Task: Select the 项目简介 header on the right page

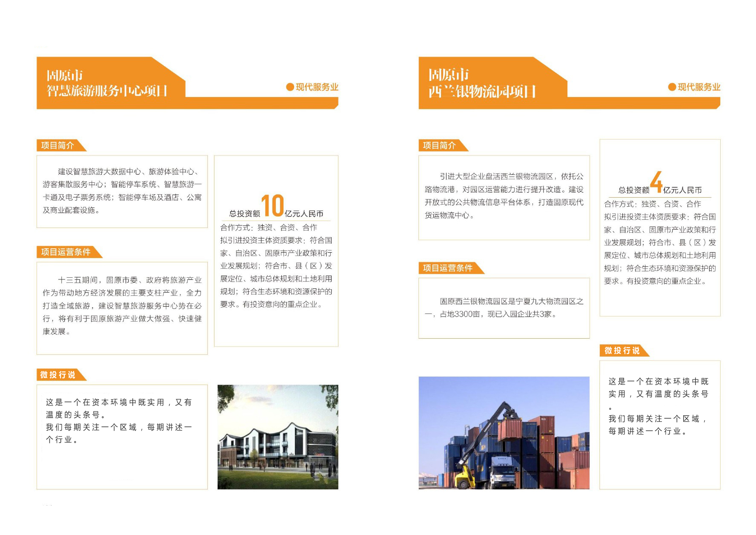Action: tap(443, 145)
